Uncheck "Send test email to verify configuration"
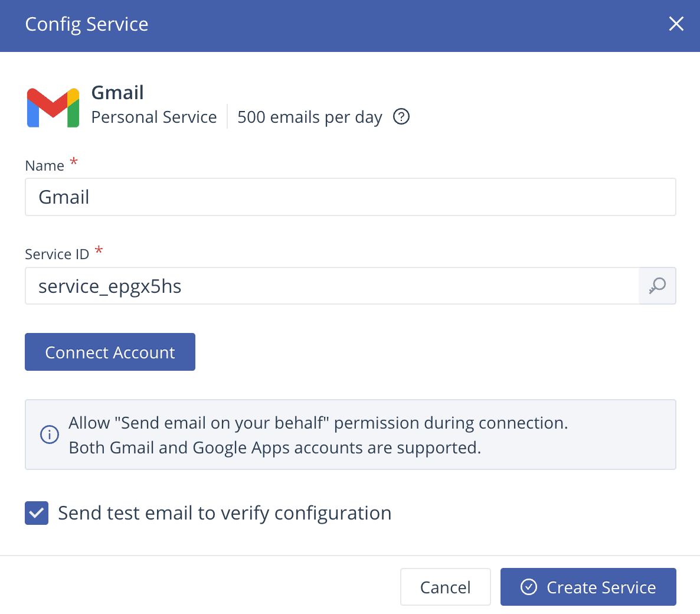 (x=36, y=513)
